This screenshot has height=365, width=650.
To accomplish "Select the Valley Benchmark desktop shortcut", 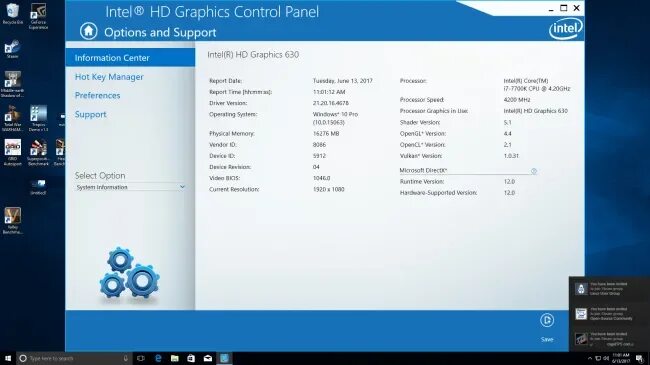I will pyautogui.click(x=12, y=221).
